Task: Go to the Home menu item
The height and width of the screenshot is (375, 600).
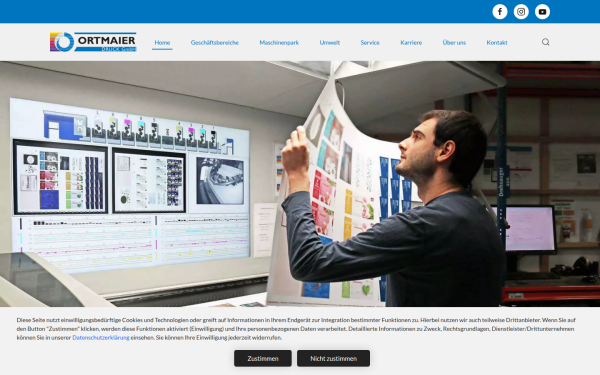Action: [x=162, y=42]
